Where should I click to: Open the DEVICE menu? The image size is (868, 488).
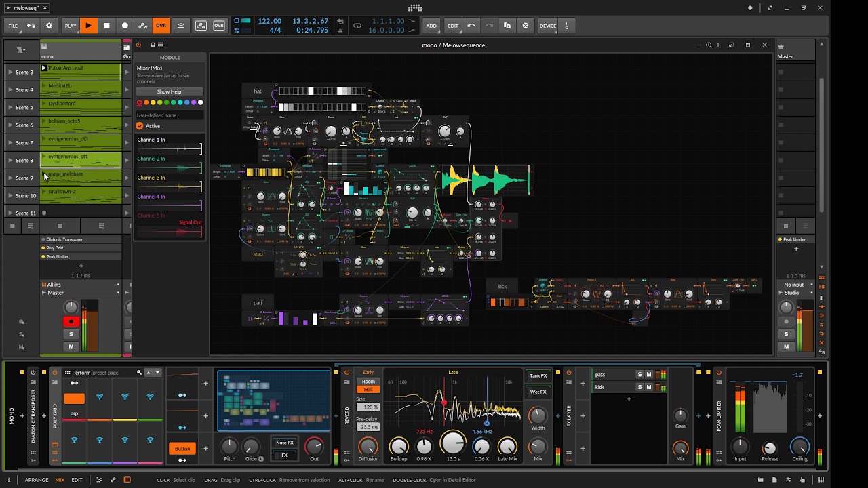click(548, 26)
